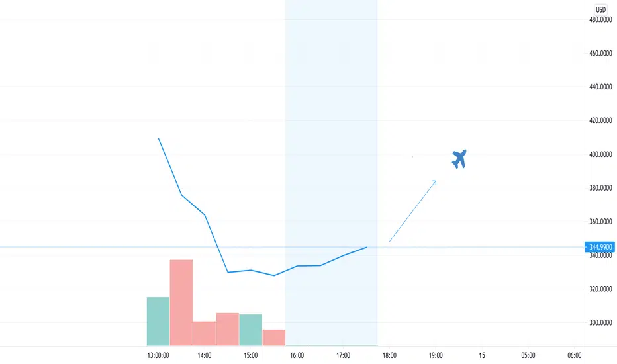Select the blue arrow pointing upward
617x364 pixels.
[413, 210]
